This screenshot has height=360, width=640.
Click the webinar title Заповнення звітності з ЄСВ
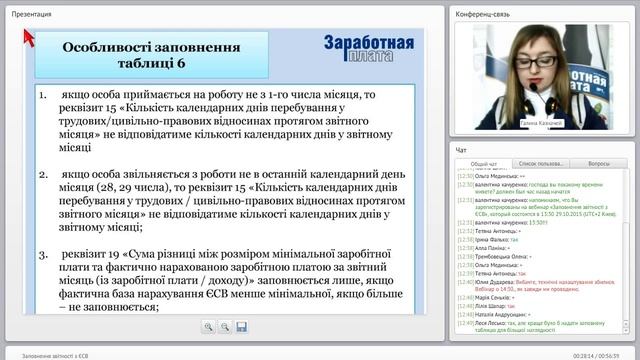[x=55, y=356]
